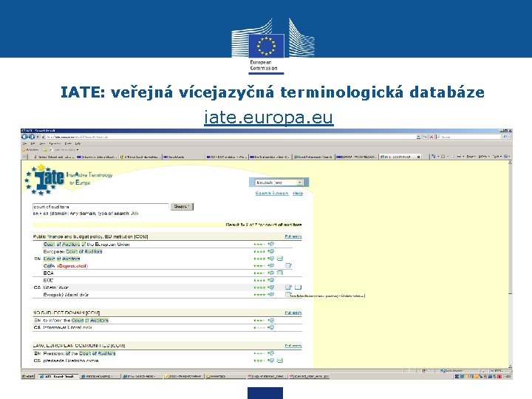Click the envelope icon in the ECA row

[280, 273]
